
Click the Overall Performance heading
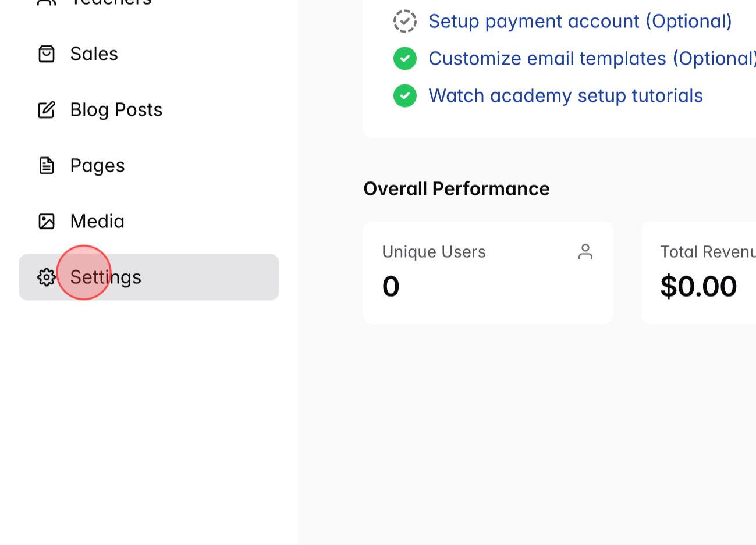click(456, 188)
